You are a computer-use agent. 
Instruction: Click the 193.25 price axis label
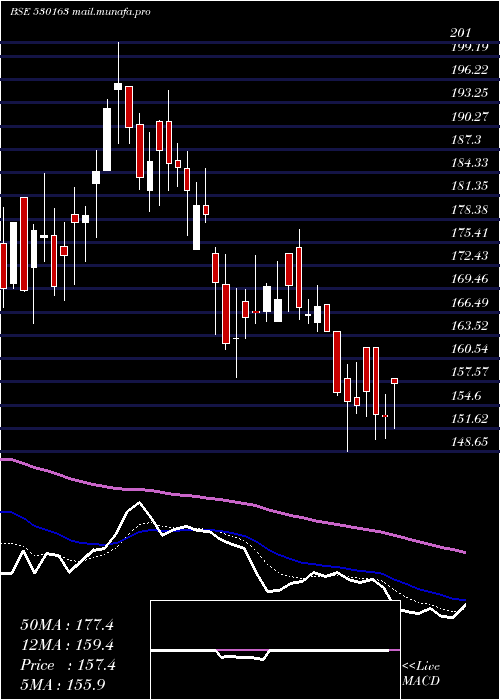(469, 93)
